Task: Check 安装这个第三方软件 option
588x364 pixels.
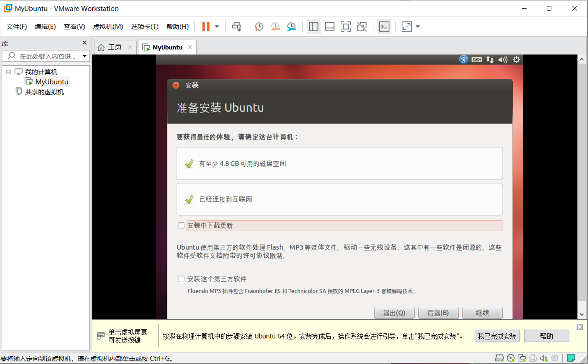Action: click(x=181, y=279)
